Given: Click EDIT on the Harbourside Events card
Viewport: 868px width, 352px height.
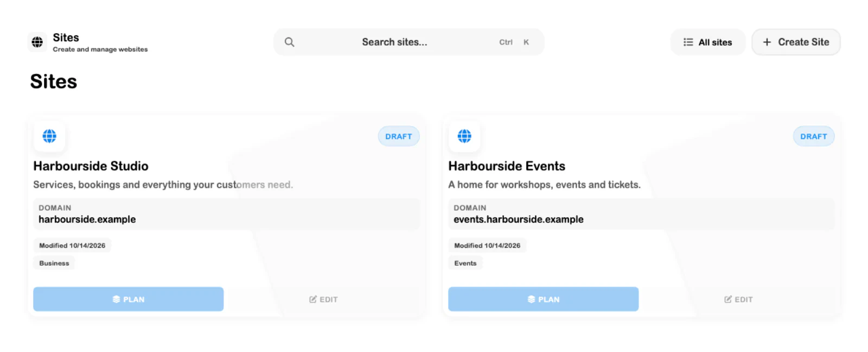Looking at the screenshot, I should click(738, 299).
